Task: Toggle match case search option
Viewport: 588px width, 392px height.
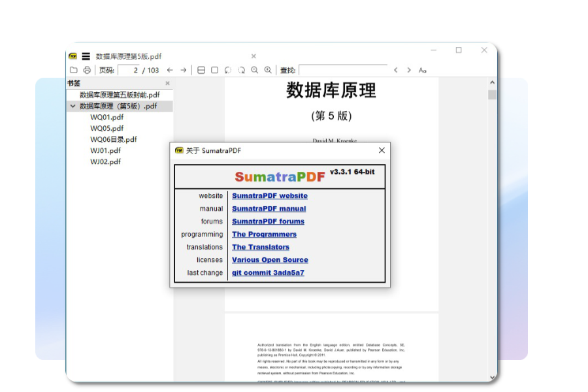Action: (x=423, y=70)
